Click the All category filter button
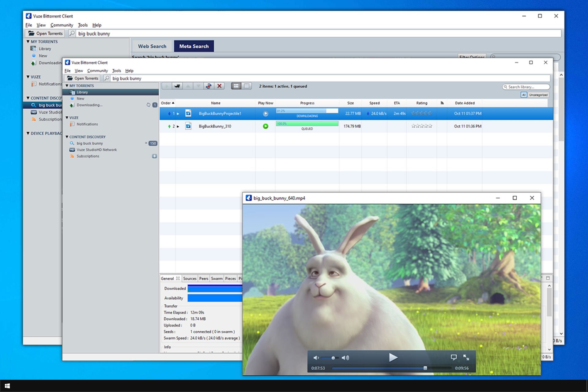Screen dimensions: 588x392 [524, 95]
